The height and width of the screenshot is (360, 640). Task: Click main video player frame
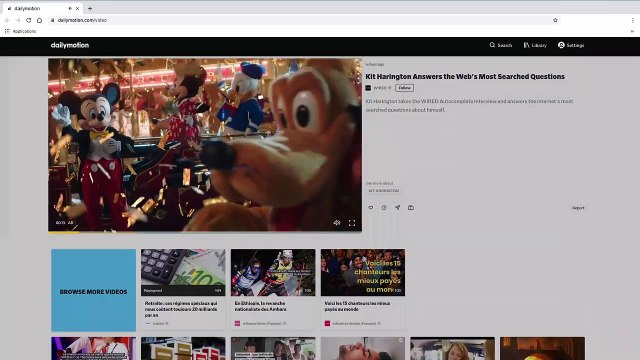click(x=205, y=144)
